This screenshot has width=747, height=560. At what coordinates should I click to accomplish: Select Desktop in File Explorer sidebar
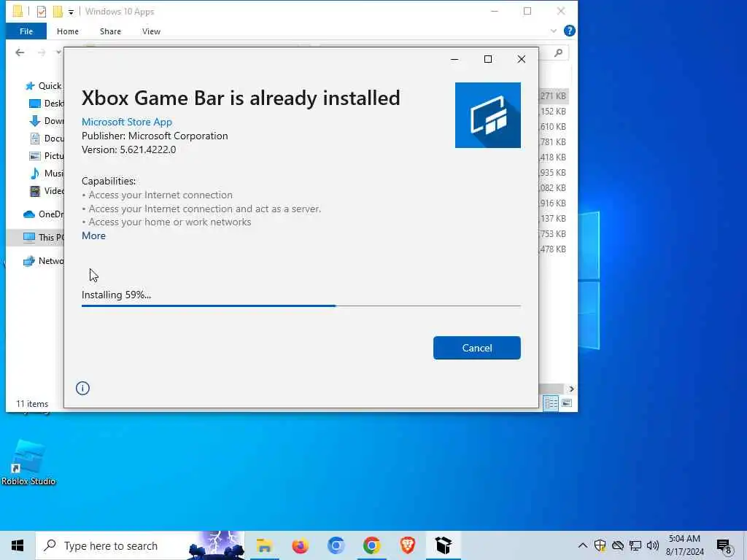(x=46, y=104)
